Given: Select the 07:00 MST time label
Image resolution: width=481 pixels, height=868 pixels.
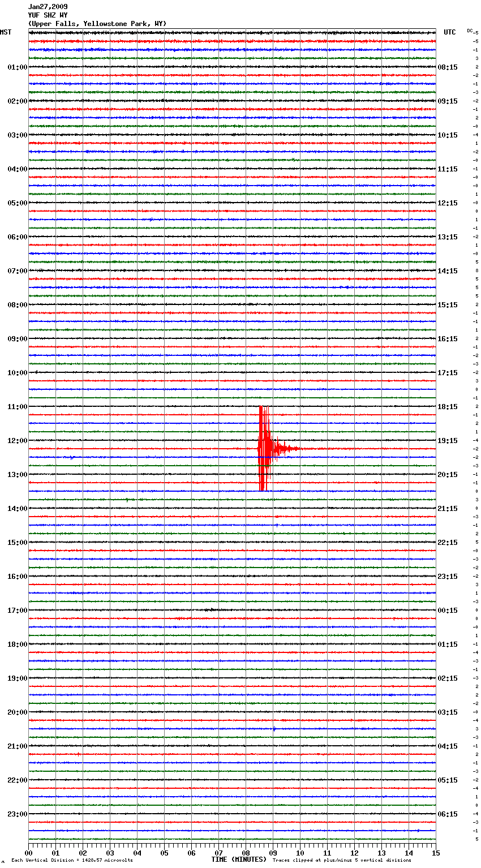Looking at the screenshot, I should tap(18, 271).
